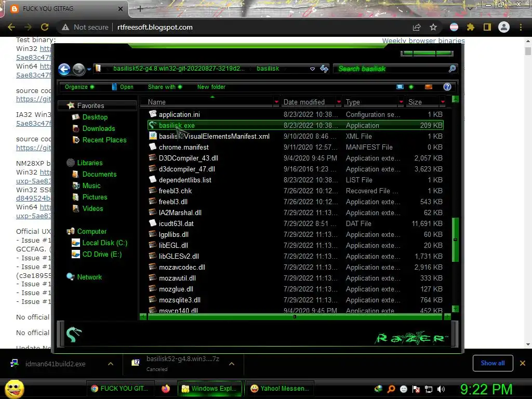Open a new Chrome tab

140,9
